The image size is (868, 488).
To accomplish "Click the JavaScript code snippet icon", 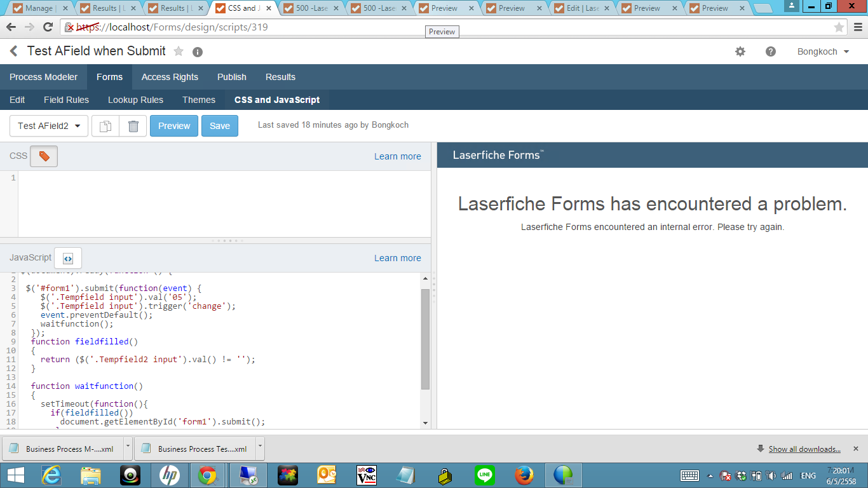I will [68, 258].
